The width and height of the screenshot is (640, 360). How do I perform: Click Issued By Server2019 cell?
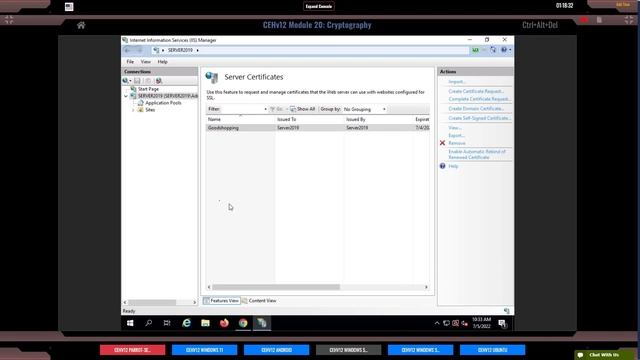[357, 128]
